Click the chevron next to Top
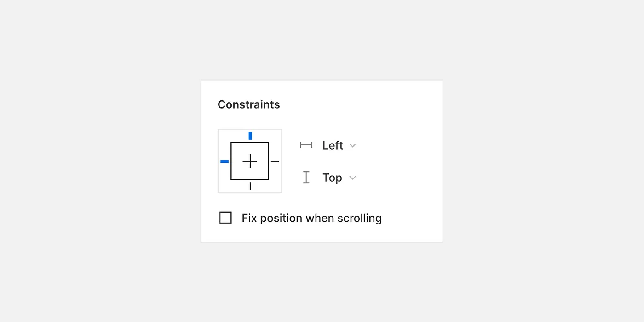Screen dimensions: 644x322 point(352,178)
